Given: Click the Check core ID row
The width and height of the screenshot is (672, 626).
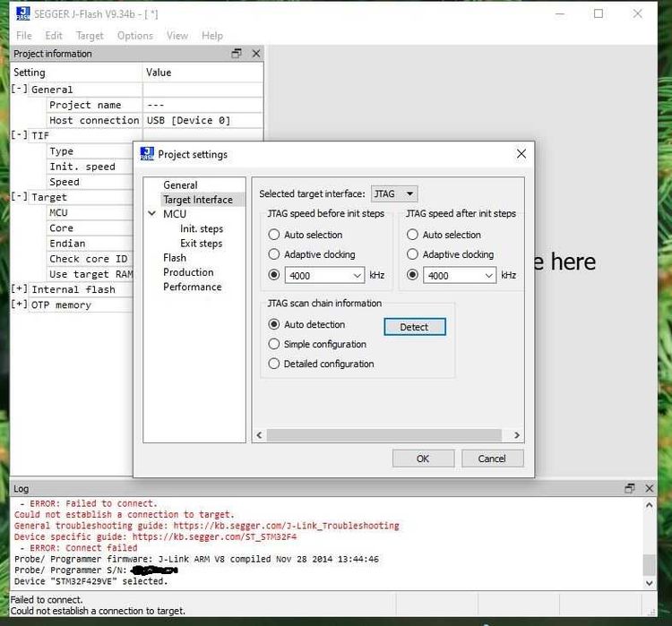Looking at the screenshot, I should [x=89, y=259].
